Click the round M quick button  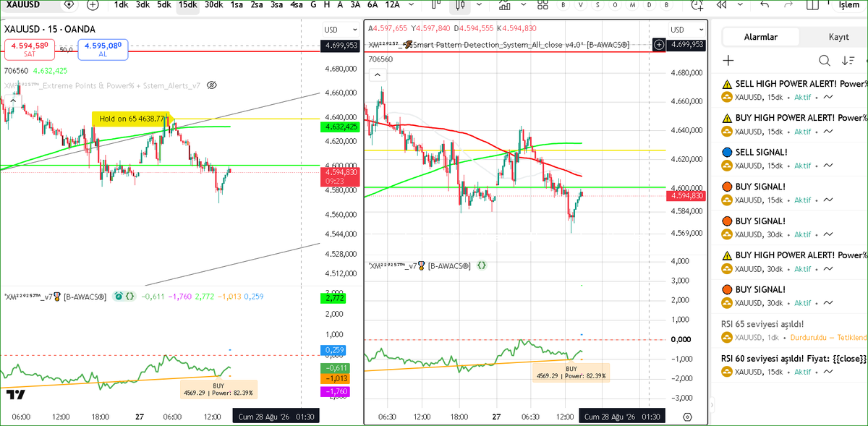pos(633,4)
